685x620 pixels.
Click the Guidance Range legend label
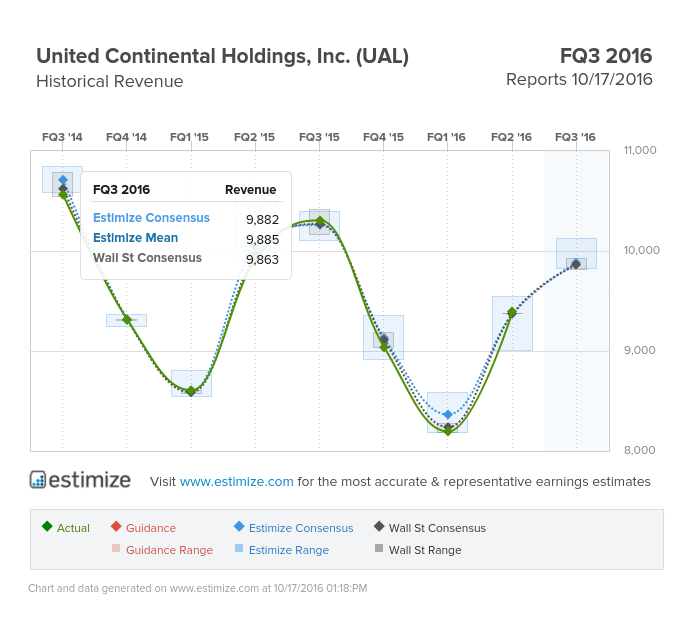[x=169, y=550]
